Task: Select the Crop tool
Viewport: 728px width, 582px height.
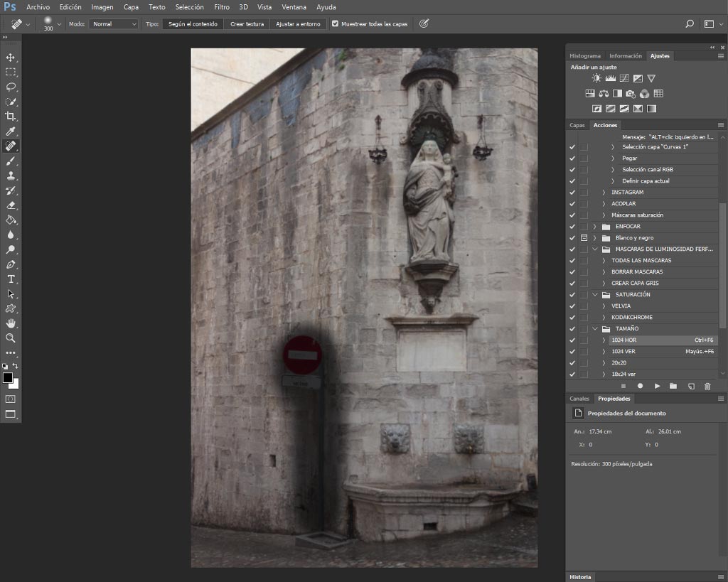Action: (x=10, y=117)
